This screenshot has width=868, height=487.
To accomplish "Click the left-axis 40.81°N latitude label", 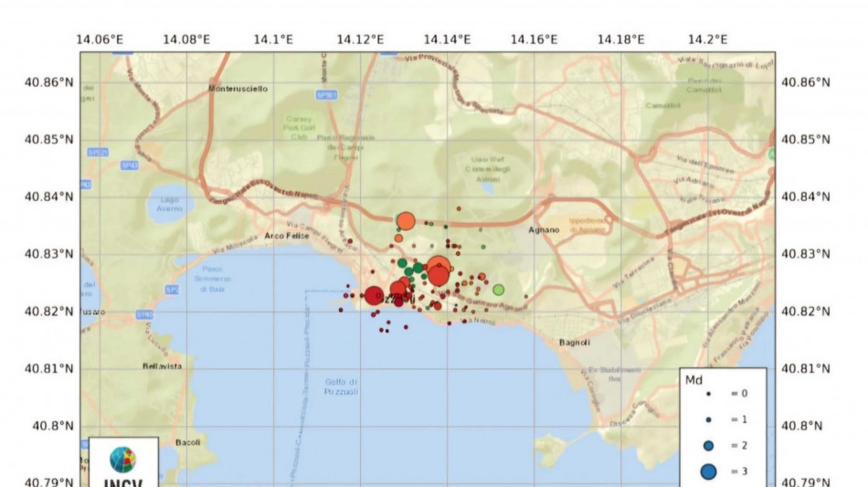I will (48, 368).
